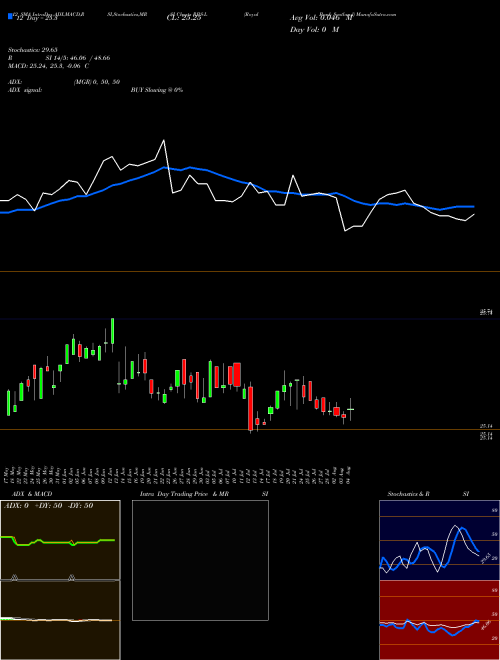Click the large red candlestick touching the support line
Image resolution: width=500 pixels, height=660 pixels.
250,409
